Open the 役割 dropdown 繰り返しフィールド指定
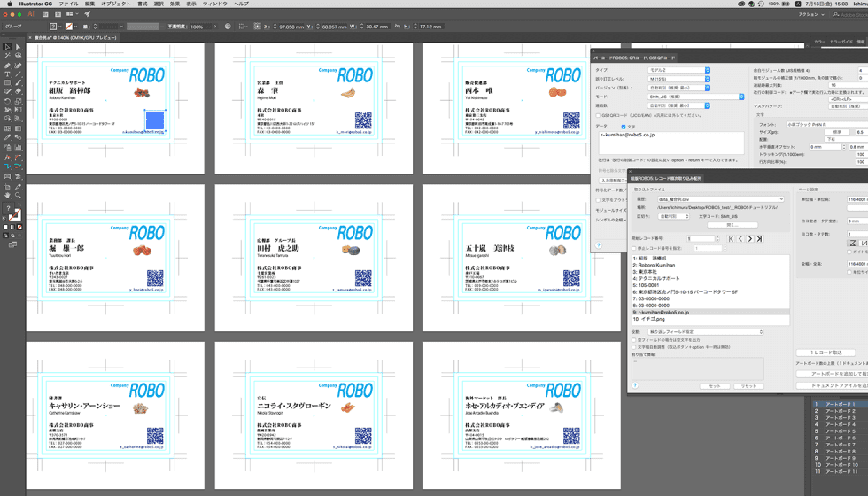 [705, 332]
